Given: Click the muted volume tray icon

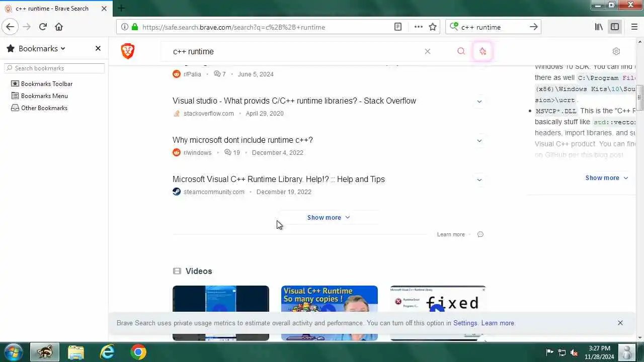Looking at the screenshot, I should (574, 352).
